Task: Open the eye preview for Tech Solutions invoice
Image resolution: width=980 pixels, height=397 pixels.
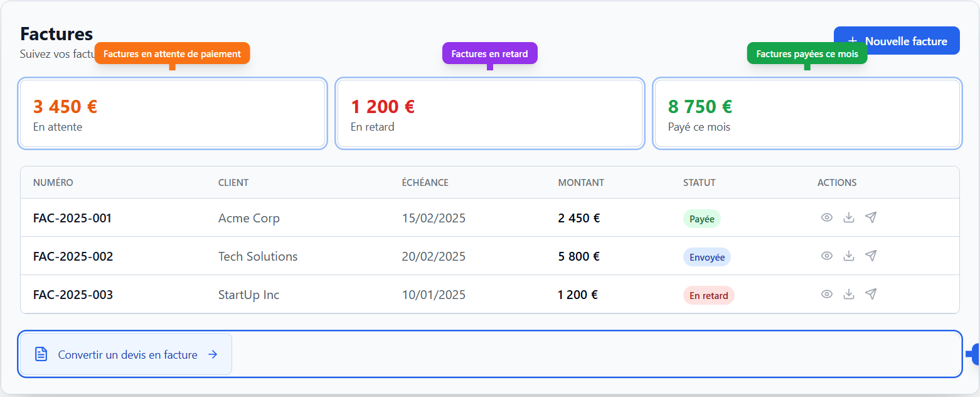Action: (827, 256)
